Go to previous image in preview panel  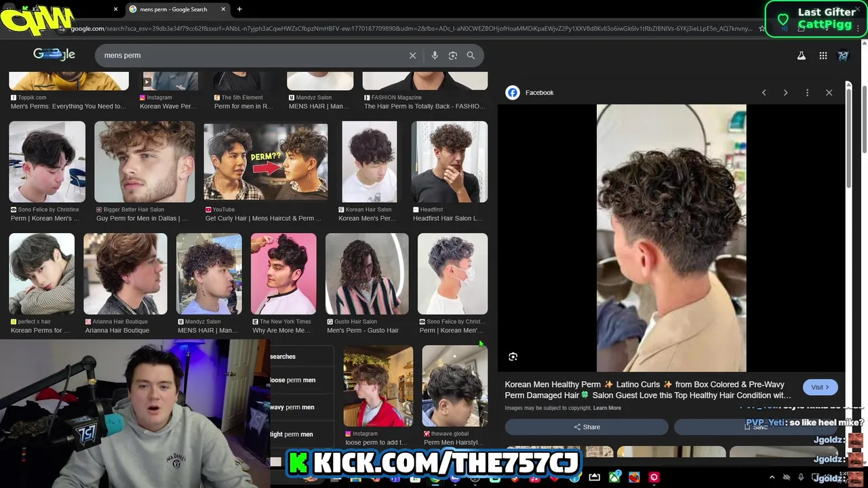click(764, 93)
